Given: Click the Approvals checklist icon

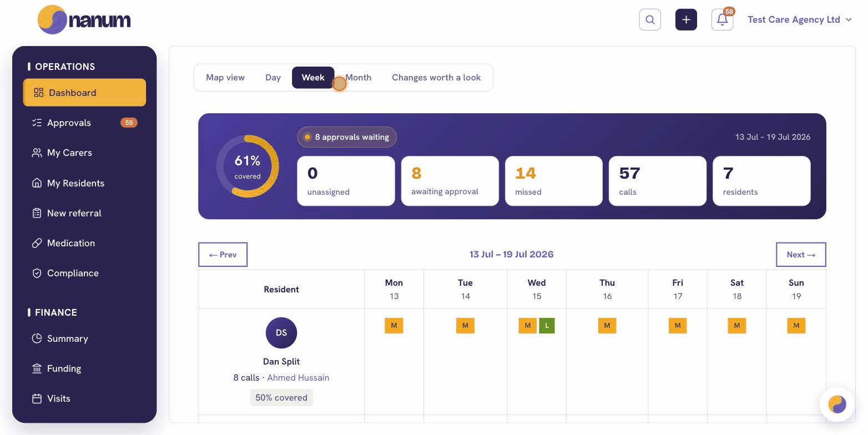Looking at the screenshot, I should 37,123.
